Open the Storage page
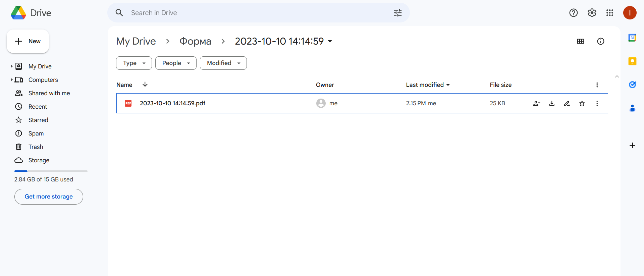 (39, 160)
